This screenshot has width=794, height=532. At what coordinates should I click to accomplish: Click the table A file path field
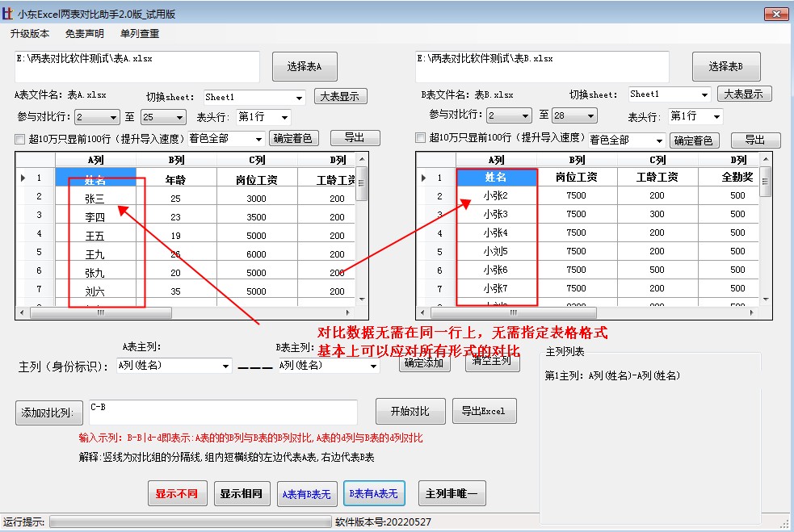[137, 66]
